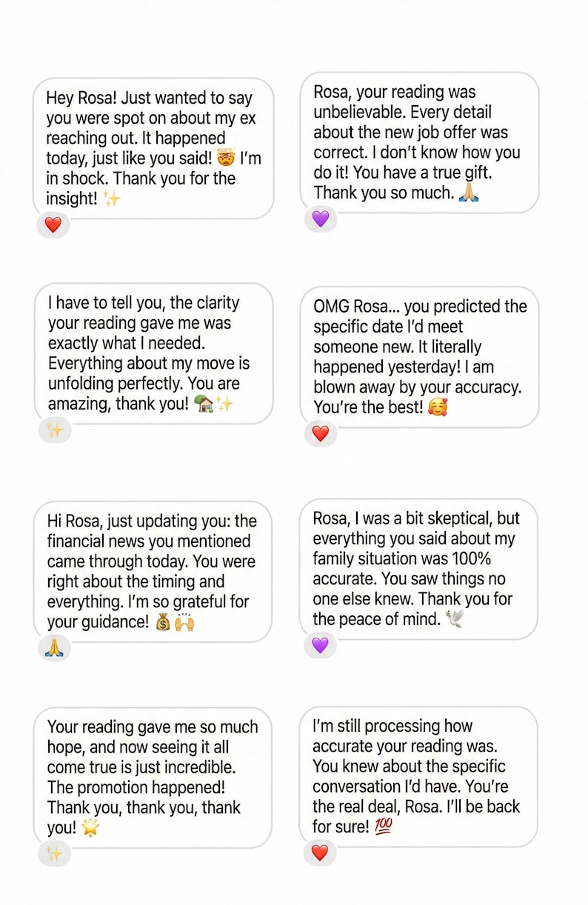Viewport: 588px width, 905px height.
Task: Click purple heart reaction under skeptical family message
Action: 320,645
